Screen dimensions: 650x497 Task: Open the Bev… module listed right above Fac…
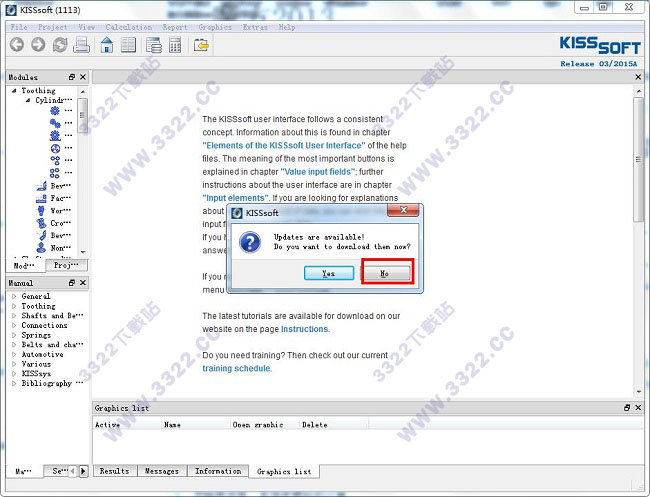coord(54,186)
